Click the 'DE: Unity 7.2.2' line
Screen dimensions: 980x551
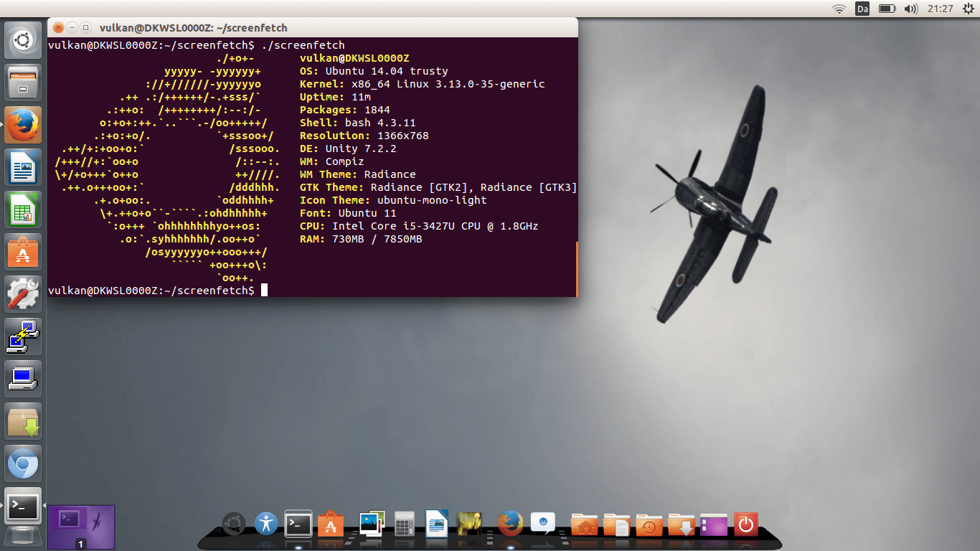click(x=348, y=149)
